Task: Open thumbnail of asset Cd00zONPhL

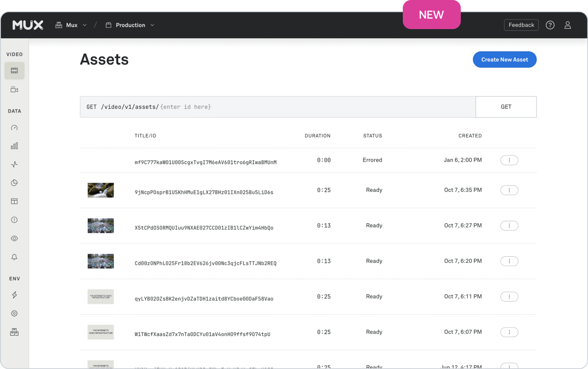Action: (x=101, y=261)
